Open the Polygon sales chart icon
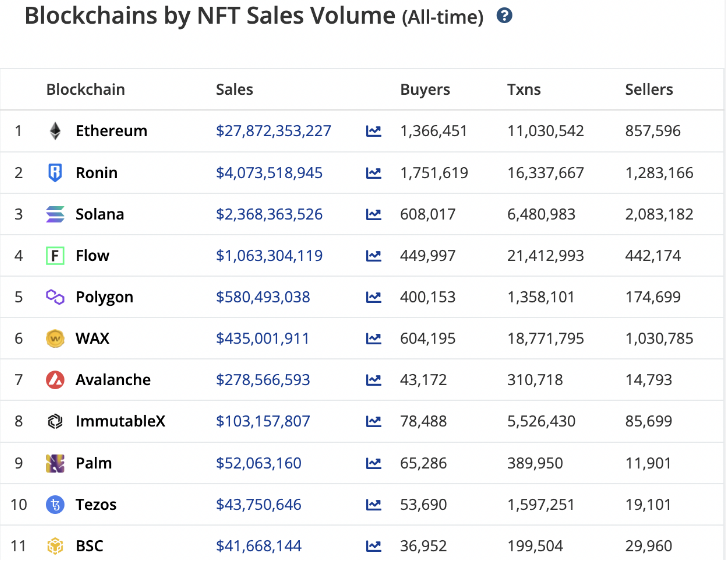This screenshot has height=561, width=726. pos(373,297)
